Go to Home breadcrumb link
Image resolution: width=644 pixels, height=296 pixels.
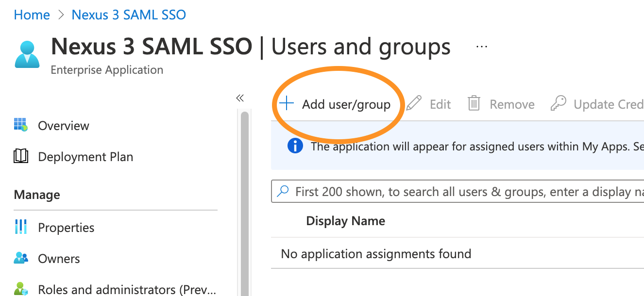tap(32, 15)
